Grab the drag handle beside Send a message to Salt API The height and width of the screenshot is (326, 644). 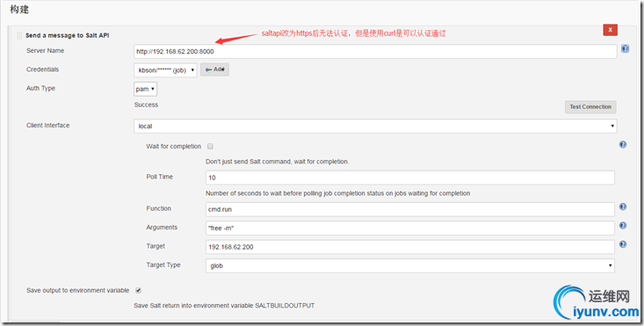point(19,36)
